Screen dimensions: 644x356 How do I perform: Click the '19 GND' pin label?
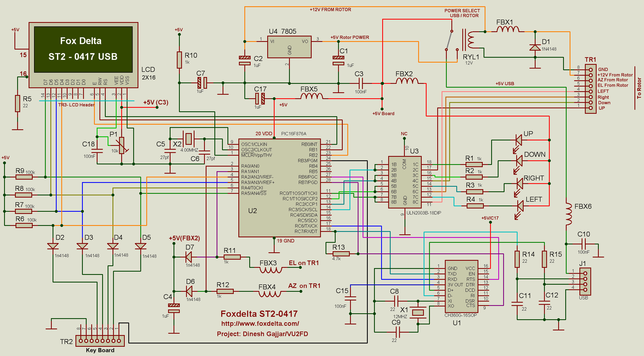[285, 241]
